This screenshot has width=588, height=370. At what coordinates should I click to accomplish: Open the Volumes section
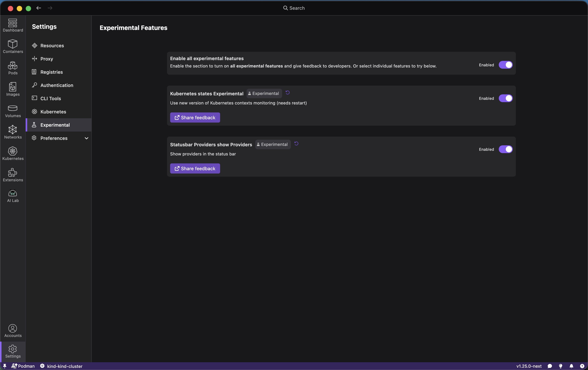[13, 111]
